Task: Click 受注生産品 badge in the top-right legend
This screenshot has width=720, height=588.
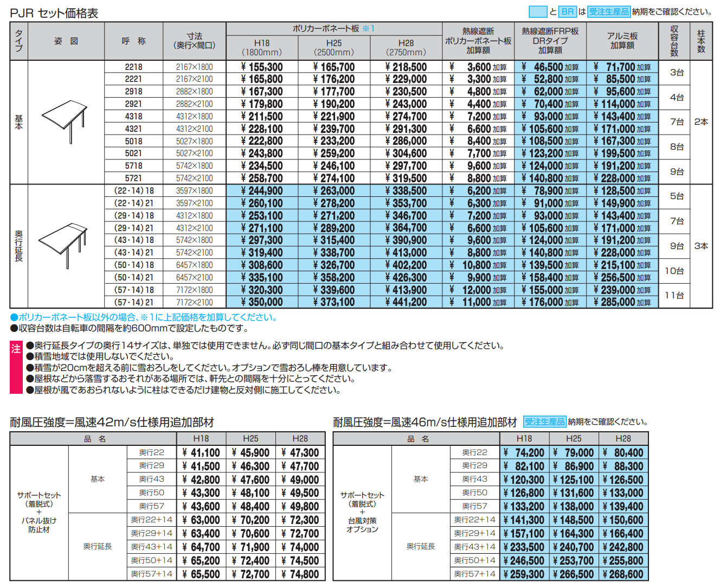Action: point(609,11)
